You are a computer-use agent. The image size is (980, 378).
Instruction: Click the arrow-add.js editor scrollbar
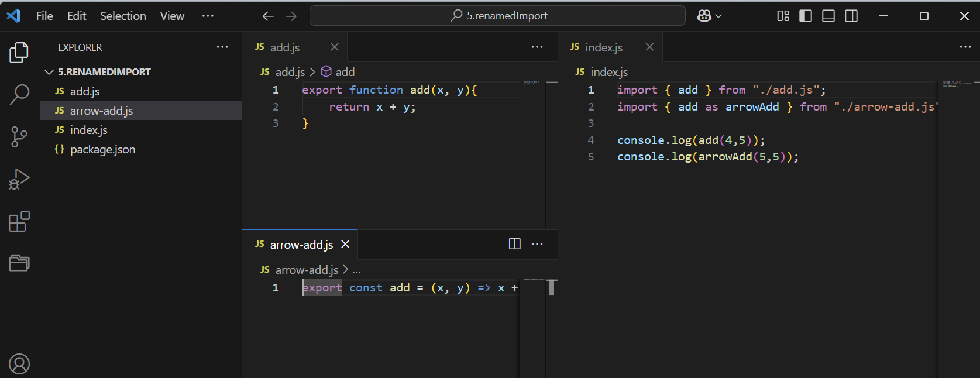(552, 287)
